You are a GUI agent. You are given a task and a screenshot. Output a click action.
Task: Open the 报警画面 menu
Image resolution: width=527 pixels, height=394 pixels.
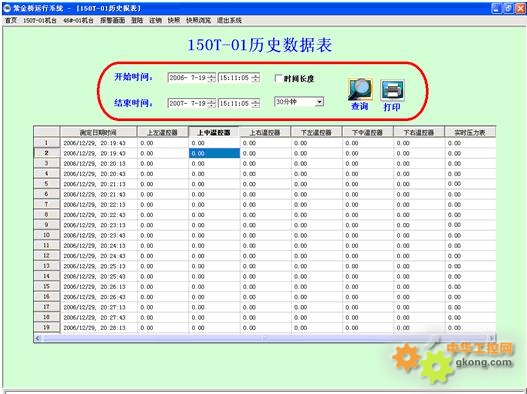[x=113, y=21]
